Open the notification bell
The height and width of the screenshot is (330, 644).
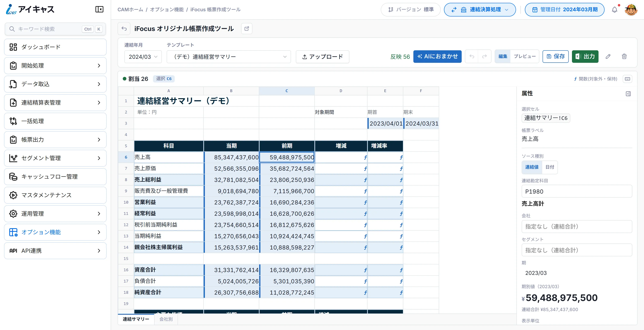614,10
